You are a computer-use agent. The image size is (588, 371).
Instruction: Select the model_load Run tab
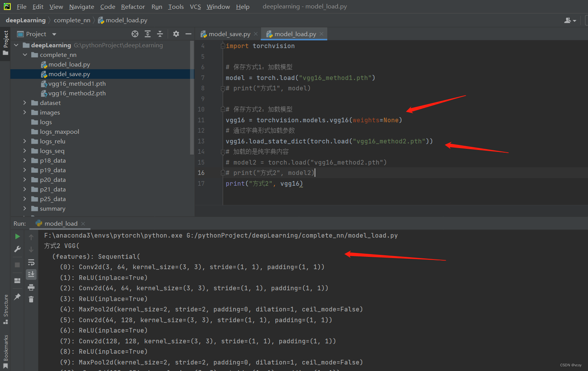coord(61,223)
